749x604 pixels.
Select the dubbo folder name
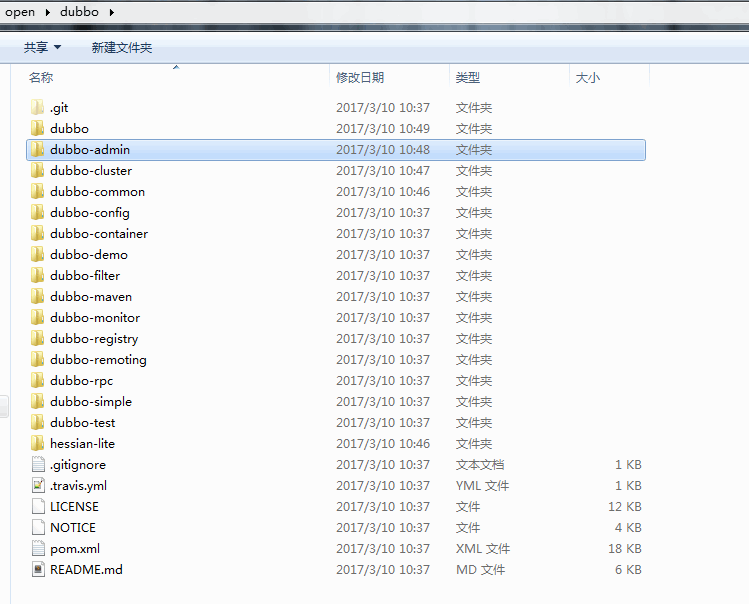pos(69,129)
